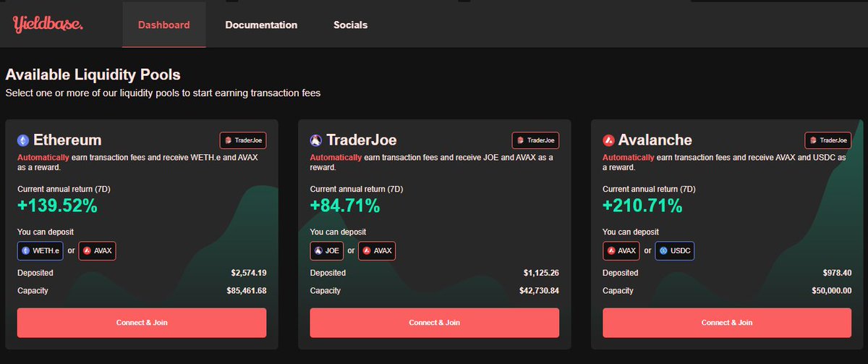Connect & Join the Ethereum pool
868x364 pixels.
142,323
